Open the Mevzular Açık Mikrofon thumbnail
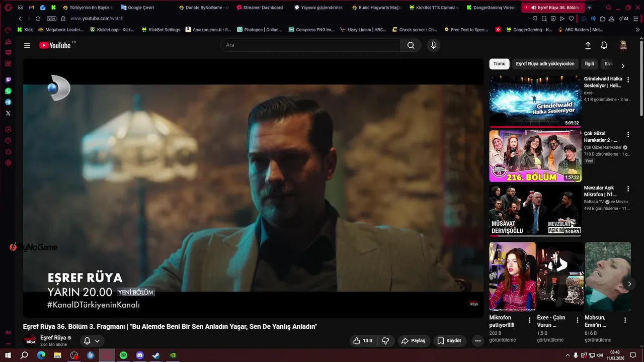 [x=535, y=210]
